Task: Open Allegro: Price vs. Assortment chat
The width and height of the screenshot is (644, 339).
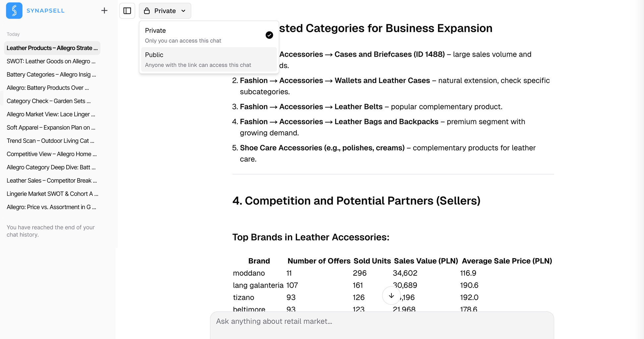Action: coord(51,207)
